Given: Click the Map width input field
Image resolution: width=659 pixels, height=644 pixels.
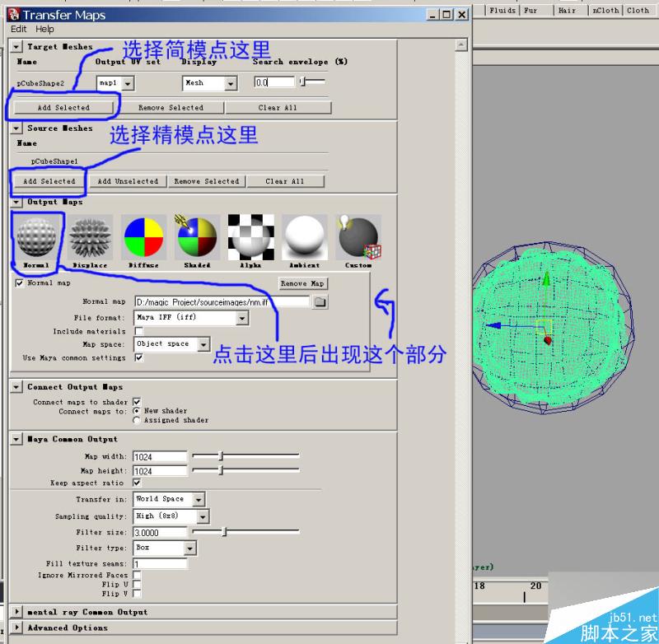Looking at the screenshot, I should (159, 456).
